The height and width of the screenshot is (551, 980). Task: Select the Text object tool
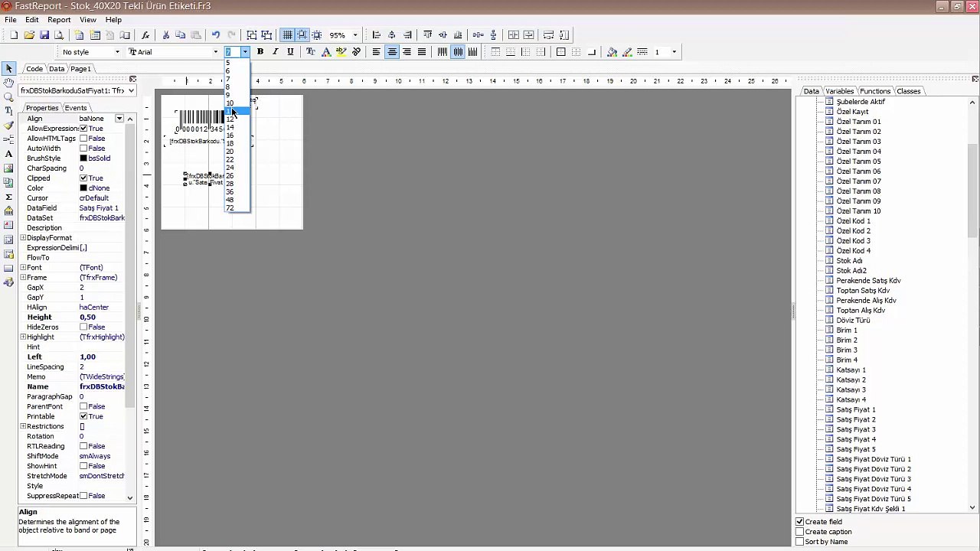(8, 154)
